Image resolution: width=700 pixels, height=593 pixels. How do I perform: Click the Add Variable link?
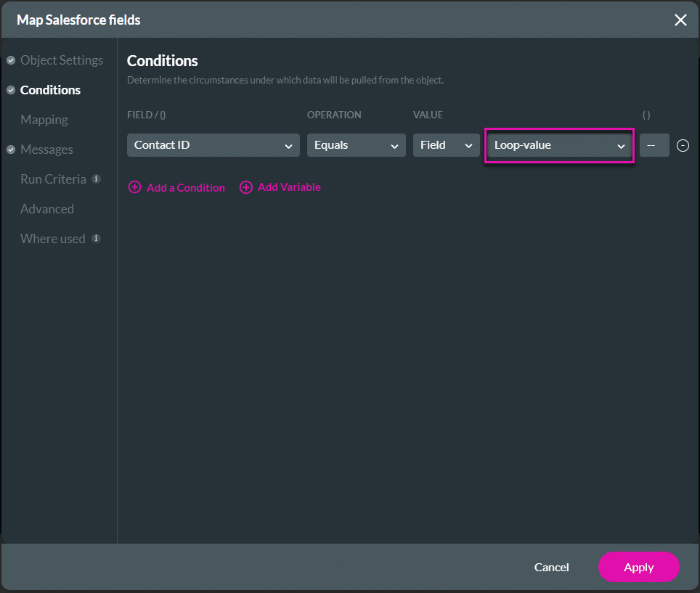coord(288,187)
